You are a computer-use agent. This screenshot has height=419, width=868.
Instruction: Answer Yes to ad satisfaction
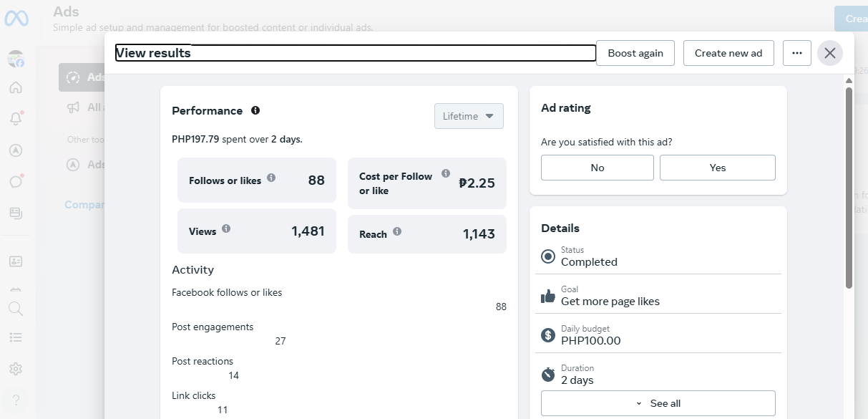717,168
